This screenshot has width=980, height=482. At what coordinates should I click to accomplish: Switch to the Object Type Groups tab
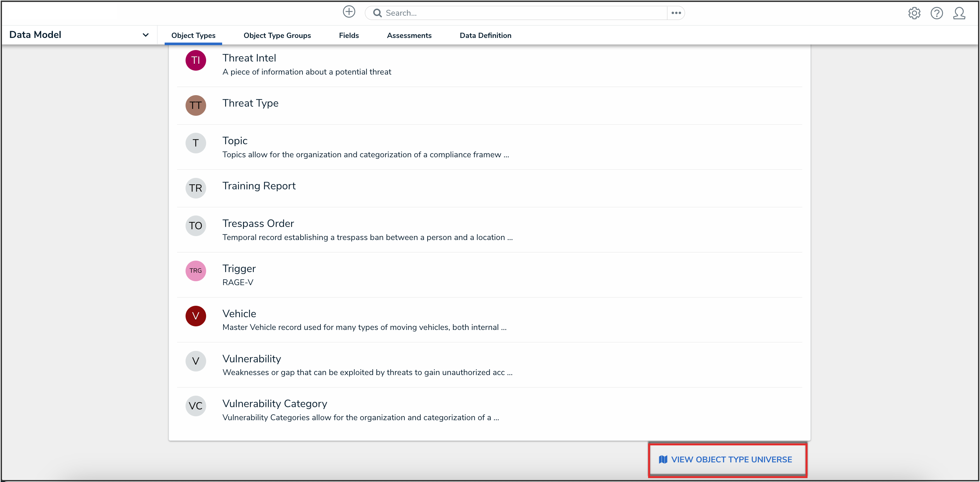click(277, 35)
